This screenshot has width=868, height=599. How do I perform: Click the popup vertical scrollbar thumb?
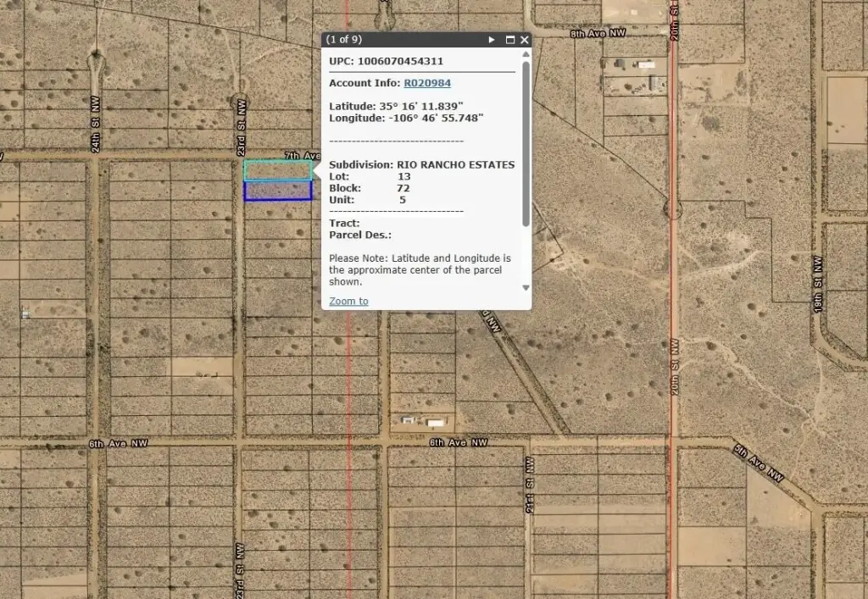pos(526,144)
